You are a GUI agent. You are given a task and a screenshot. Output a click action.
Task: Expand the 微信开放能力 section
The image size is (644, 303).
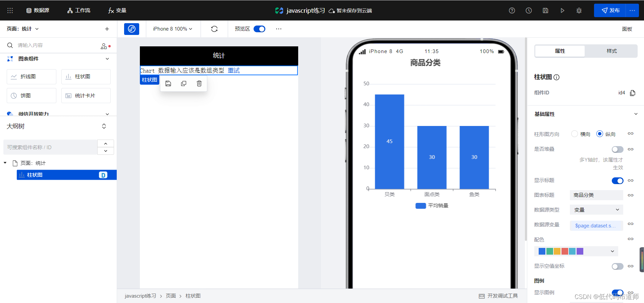click(107, 114)
